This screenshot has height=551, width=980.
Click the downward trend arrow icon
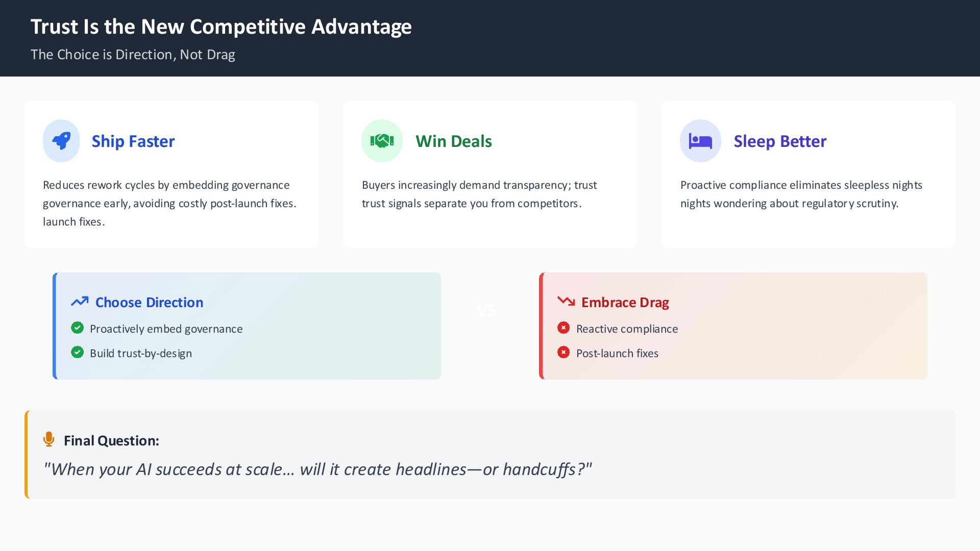(566, 302)
